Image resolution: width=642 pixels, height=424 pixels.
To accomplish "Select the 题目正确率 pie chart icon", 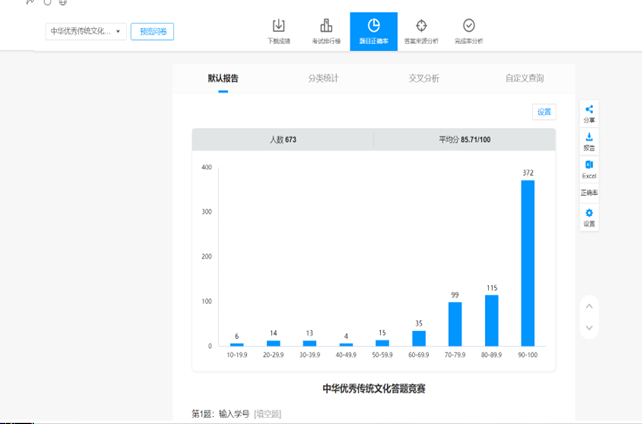I will [x=373, y=26].
